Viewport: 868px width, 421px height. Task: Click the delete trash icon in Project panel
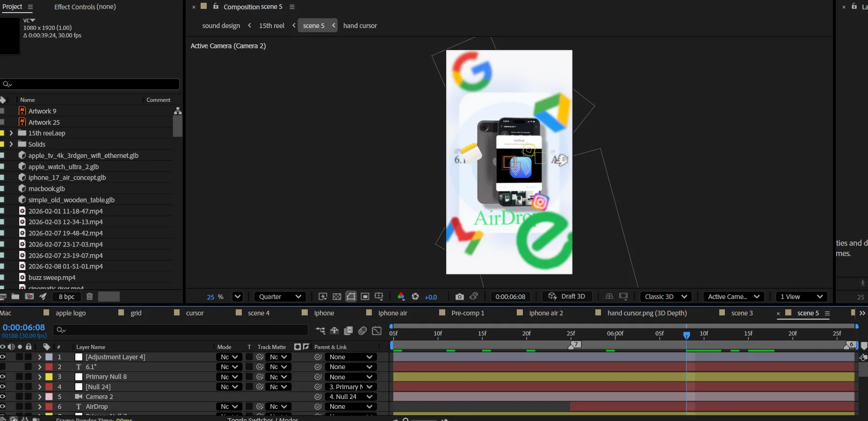pyautogui.click(x=90, y=296)
